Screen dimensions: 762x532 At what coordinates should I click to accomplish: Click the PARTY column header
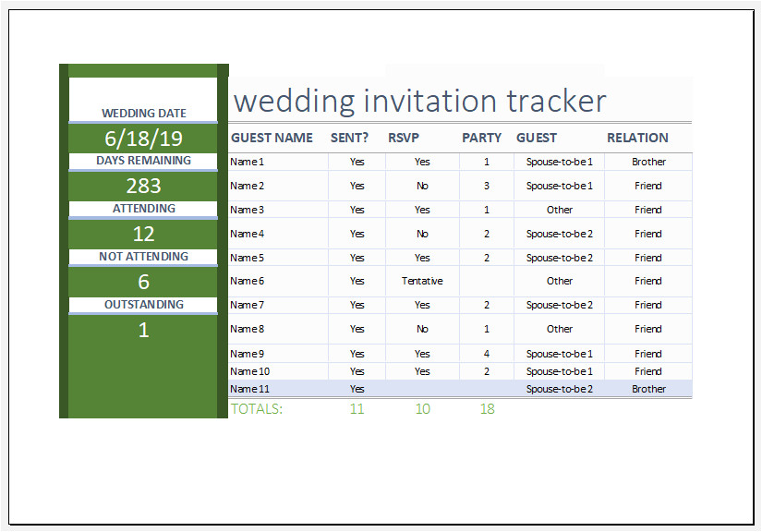(481, 138)
